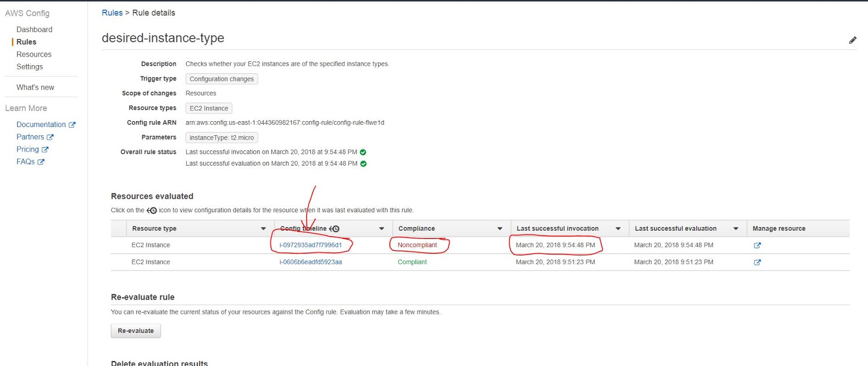Viewport: 868px width, 366px height.
Task: Click the Noncompliant status text
Action: point(417,245)
